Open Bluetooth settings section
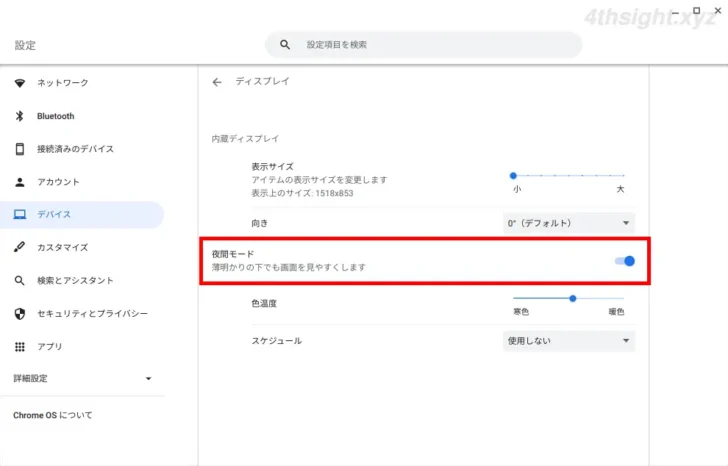 [x=82, y=116]
